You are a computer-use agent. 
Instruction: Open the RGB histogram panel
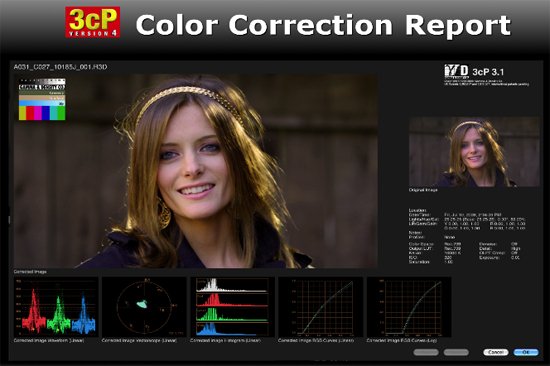pyautogui.click(x=232, y=307)
